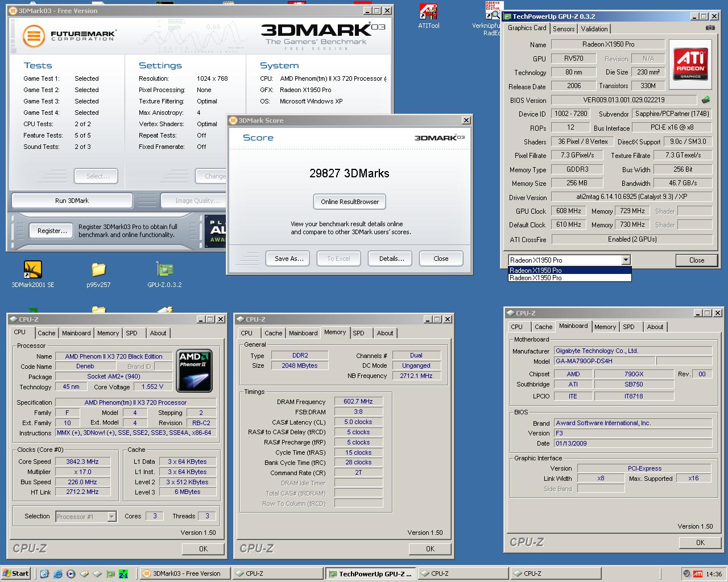
Task: Click the To Excel button
Action: click(x=339, y=259)
